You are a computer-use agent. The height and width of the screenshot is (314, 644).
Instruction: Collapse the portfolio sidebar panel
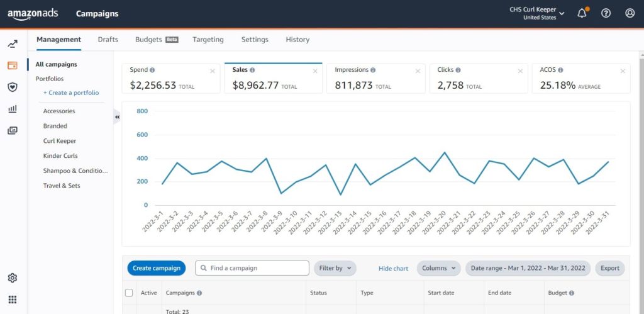pos(117,116)
